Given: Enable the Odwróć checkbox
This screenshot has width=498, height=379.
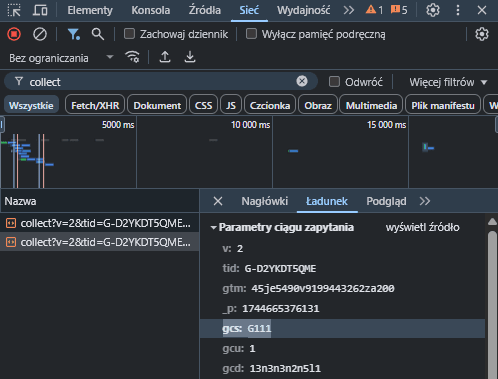Looking at the screenshot, I should pos(334,82).
